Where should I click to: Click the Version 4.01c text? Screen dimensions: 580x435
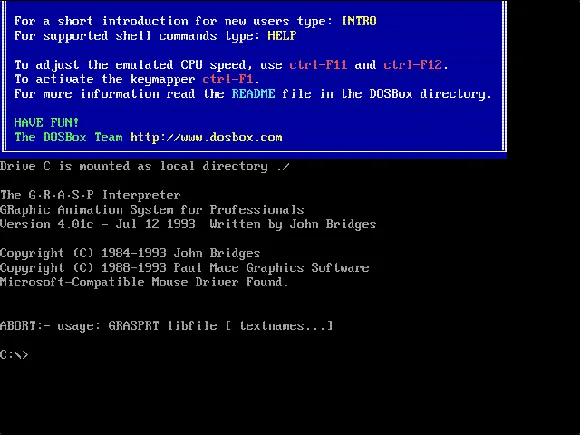[x=47, y=224]
